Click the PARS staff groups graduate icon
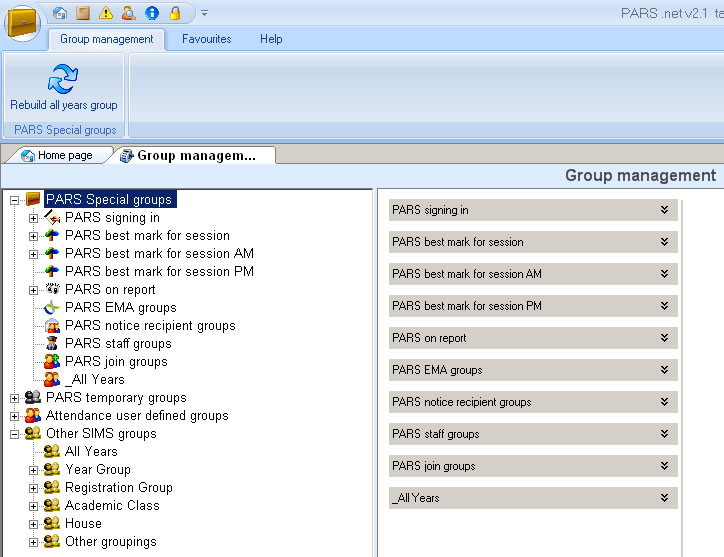This screenshot has height=557, width=724. pos(52,343)
